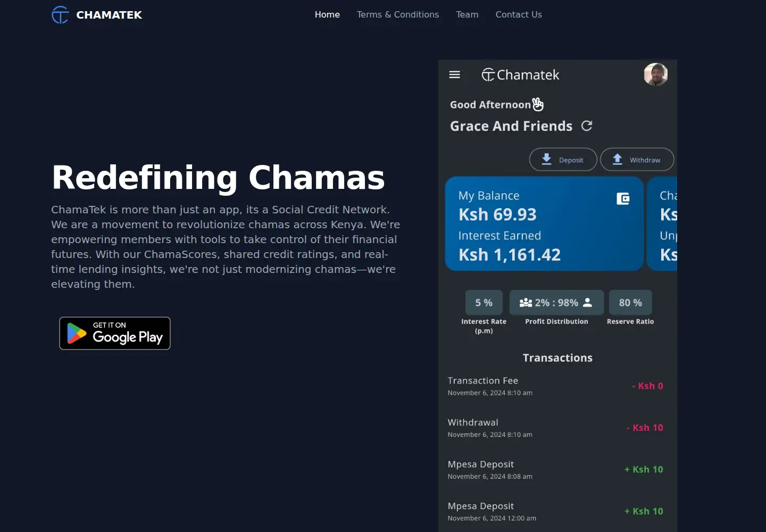Click the '- Ksh 10' withdrawal amount
766x532 pixels.
[645, 428]
